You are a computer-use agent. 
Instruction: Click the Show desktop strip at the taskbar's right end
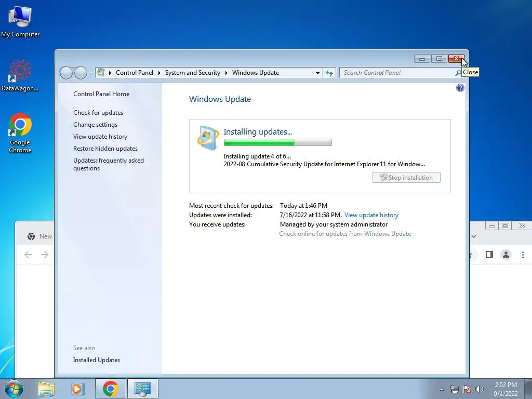(x=528, y=389)
